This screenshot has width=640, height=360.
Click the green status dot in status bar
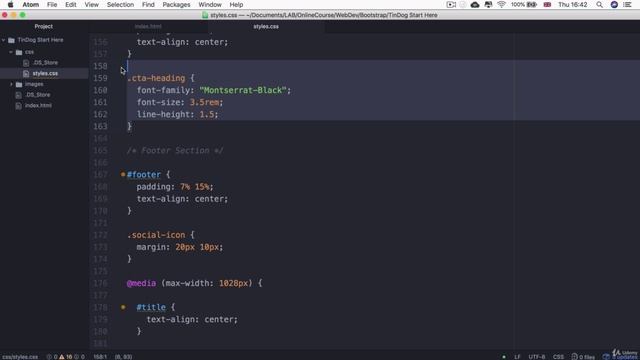(504, 357)
